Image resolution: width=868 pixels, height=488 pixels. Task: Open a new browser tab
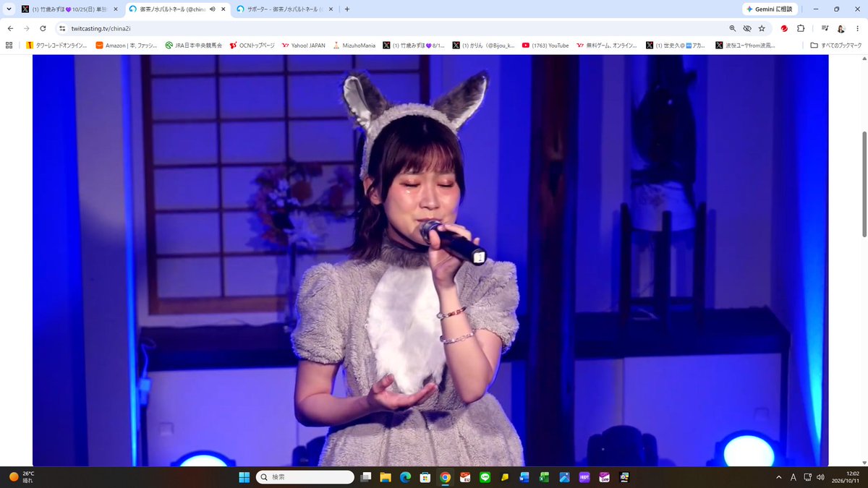[x=347, y=9]
